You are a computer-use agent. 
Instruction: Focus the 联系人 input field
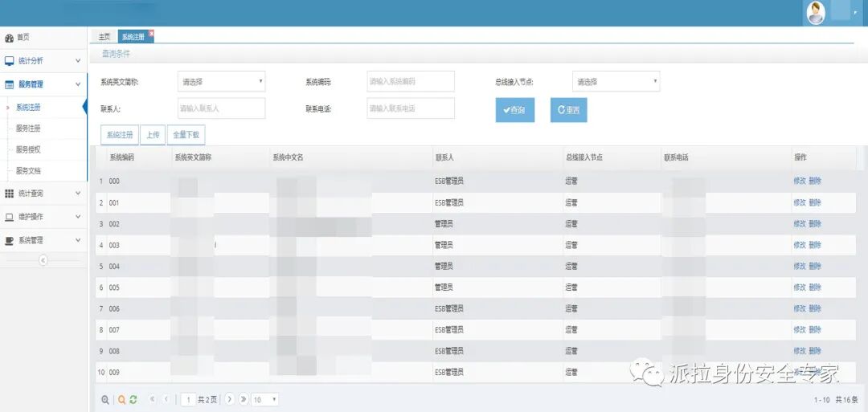222,108
